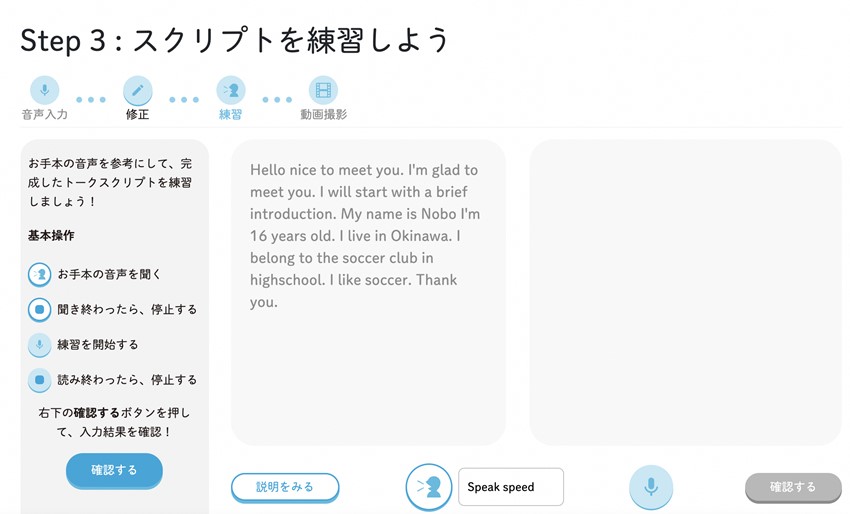This screenshot has width=850, height=514.
Task: Click the 聞き終わったら、停止する stop icon
Action: (x=40, y=310)
